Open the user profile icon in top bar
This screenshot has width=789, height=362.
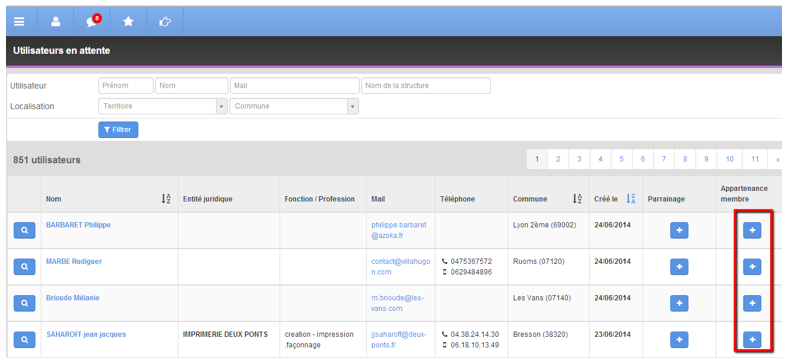click(x=56, y=22)
